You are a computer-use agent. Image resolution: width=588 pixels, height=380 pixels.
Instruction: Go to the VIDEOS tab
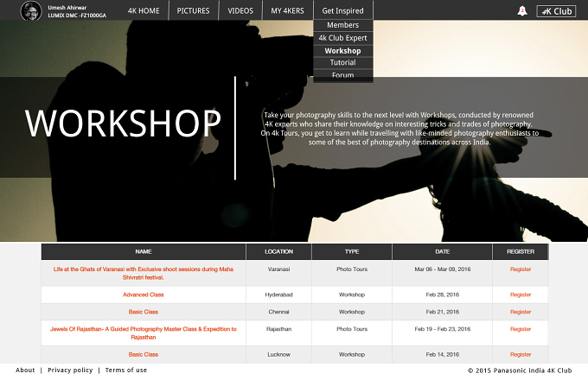[240, 11]
